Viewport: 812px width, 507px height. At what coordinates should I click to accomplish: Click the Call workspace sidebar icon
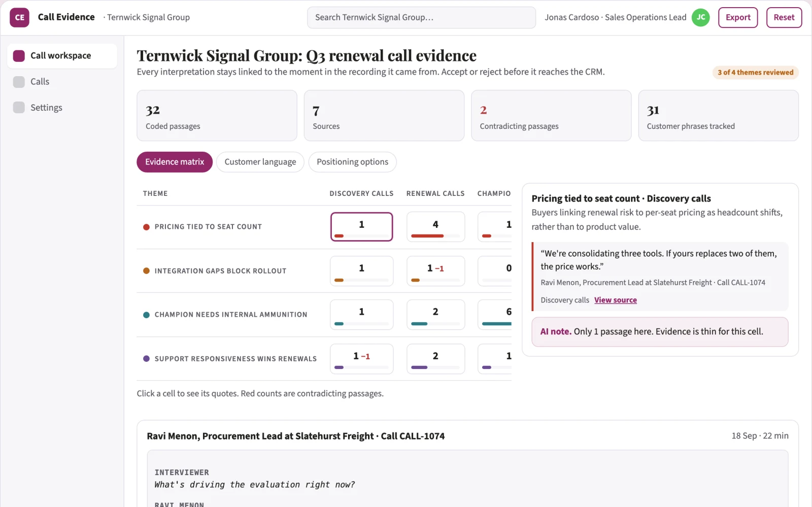(x=19, y=56)
